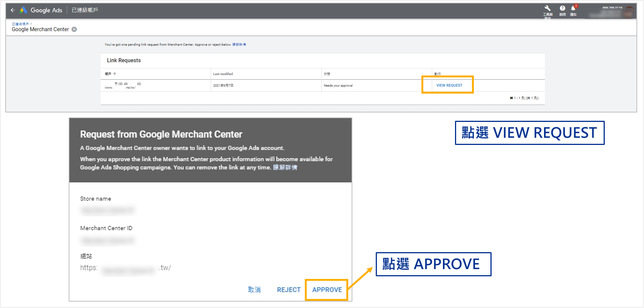Click the Last modified column header
This screenshot has height=308, width=644.
coord(223,74)
